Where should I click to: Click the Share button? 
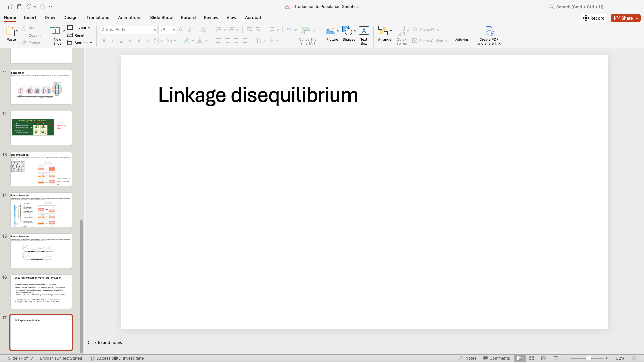pyautogui.click(x=624, y=18)
